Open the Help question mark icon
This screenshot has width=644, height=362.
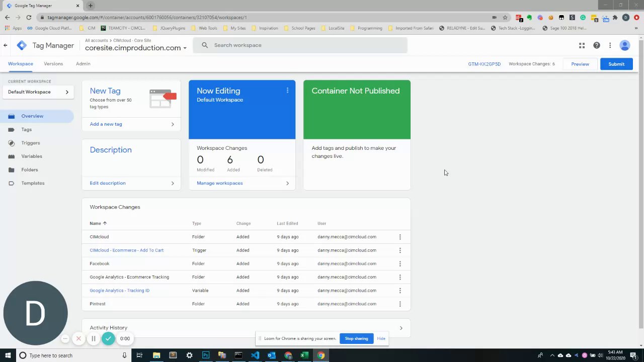596,45
